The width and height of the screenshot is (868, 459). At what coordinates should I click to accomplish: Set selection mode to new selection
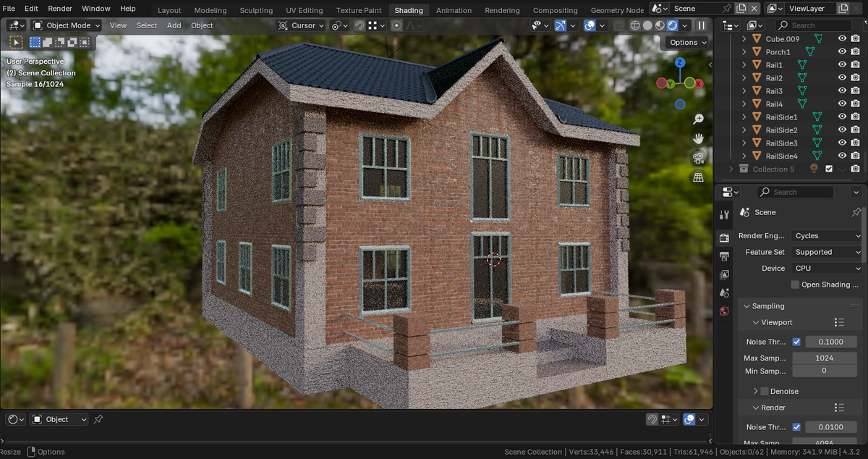coord(35,43)
